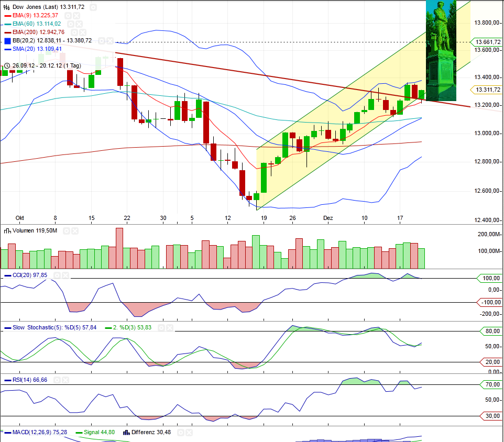The image size is (504, 442).
Task: Click the RSI(14) 66,66 label
Action: click(30, 380)
